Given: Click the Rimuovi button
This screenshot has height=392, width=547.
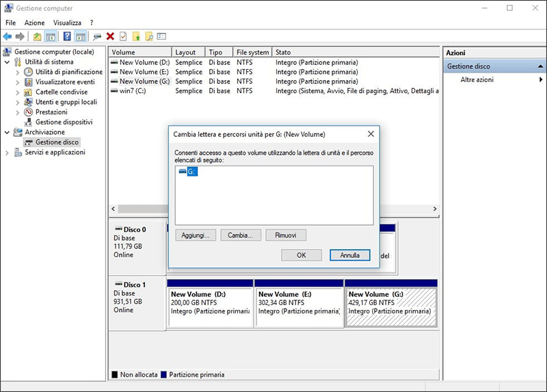Looking at the screenshot, I should coord(285,235).
